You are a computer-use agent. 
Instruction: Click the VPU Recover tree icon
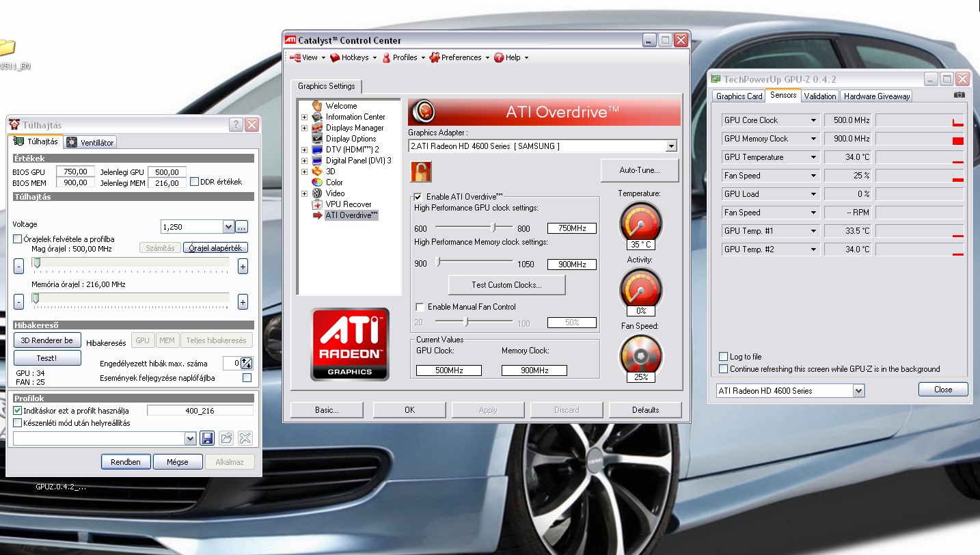click(317, 204)
